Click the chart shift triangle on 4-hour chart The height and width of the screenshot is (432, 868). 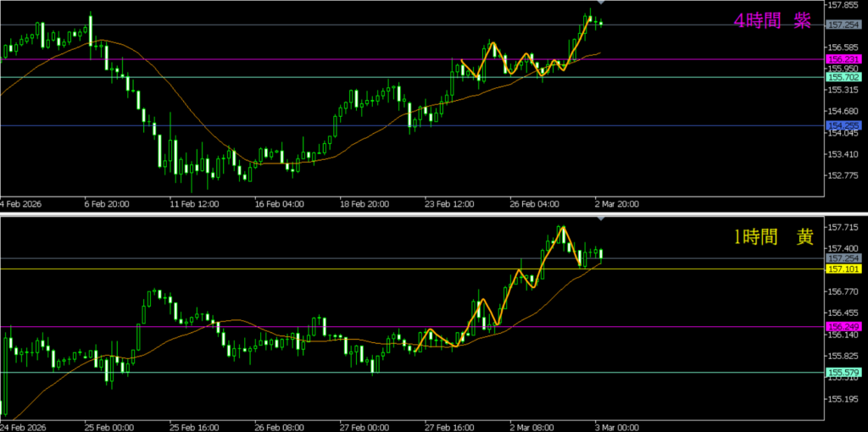pos(602,4)
